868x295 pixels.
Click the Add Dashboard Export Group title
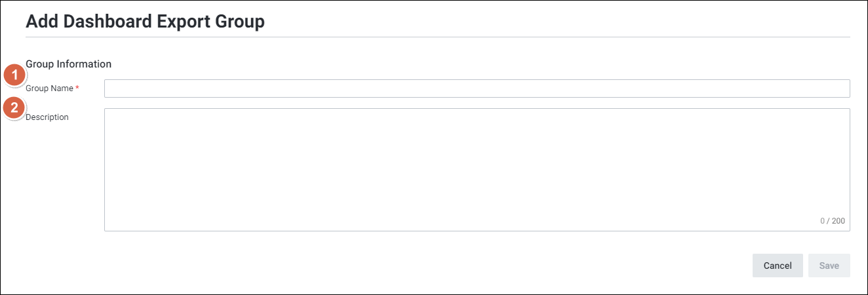(145, 22)
